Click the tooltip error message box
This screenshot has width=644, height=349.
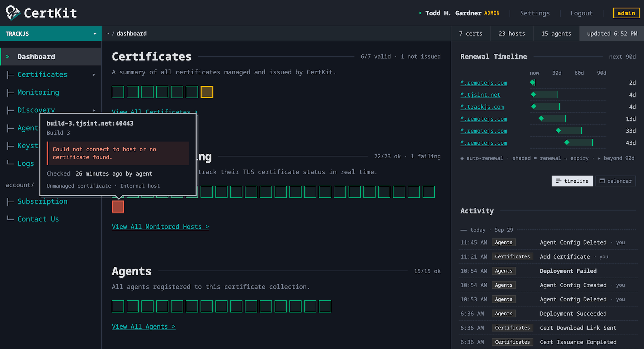click(x=118, y=153)
